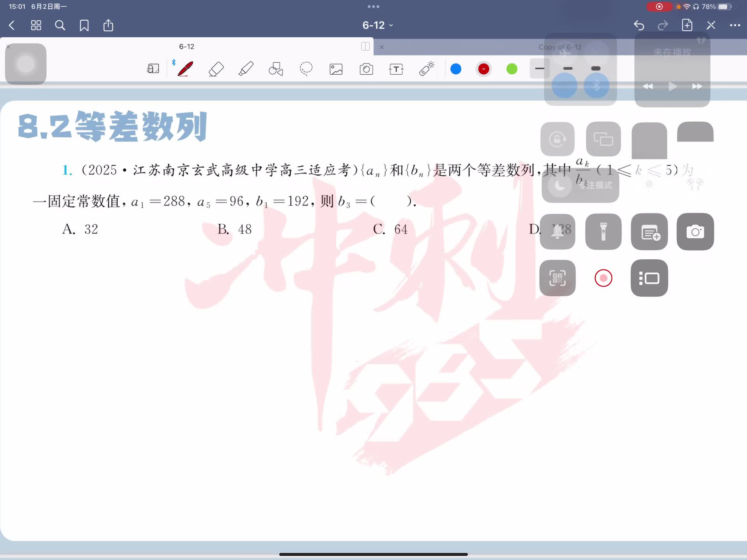Open thumbnail grid view
This screenshot has width=747, height=560.
(36, 25)
